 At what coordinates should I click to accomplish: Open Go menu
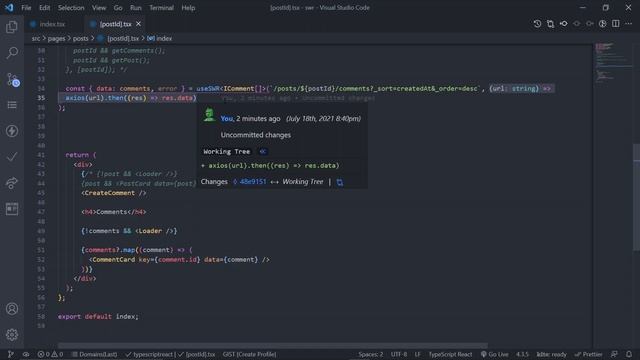click(x=118, y=8)
